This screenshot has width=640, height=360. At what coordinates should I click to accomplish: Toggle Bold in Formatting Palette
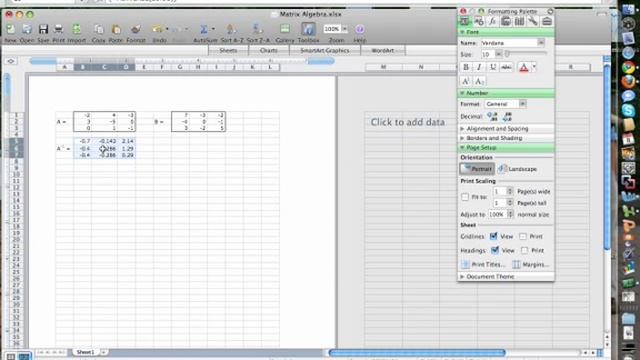coord(466,67)
